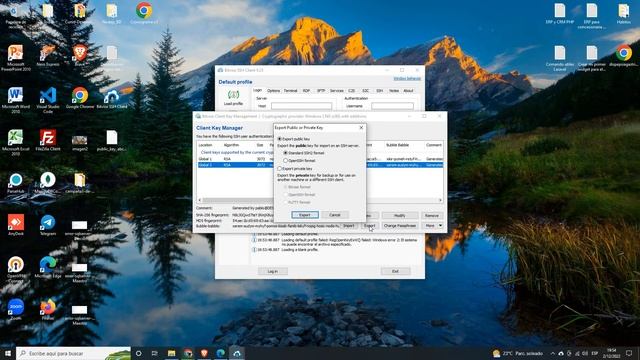Open the Microsoft Edge desktop icon
640x360 pixels.
48,268
